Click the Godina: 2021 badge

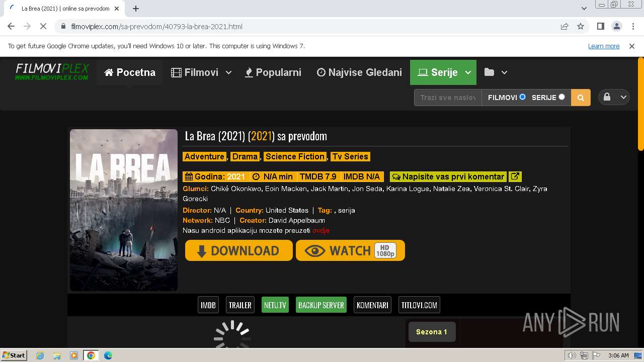tap(216, 176)
